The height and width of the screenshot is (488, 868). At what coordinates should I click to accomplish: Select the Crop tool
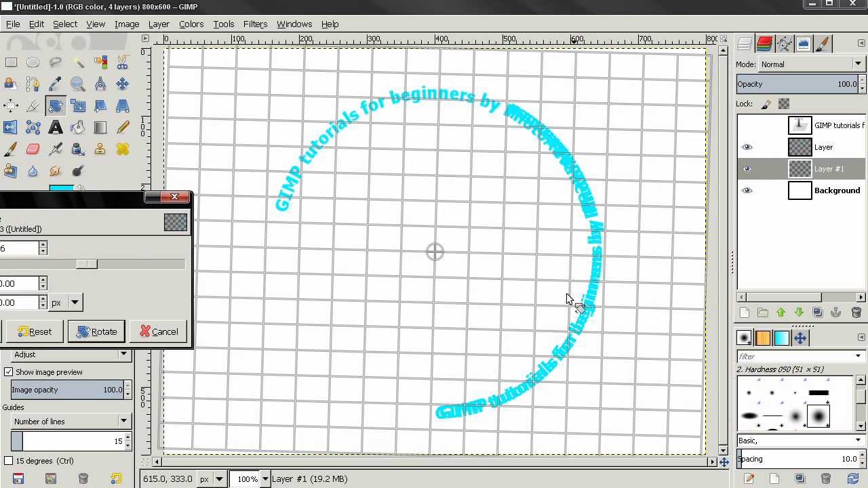33,106
